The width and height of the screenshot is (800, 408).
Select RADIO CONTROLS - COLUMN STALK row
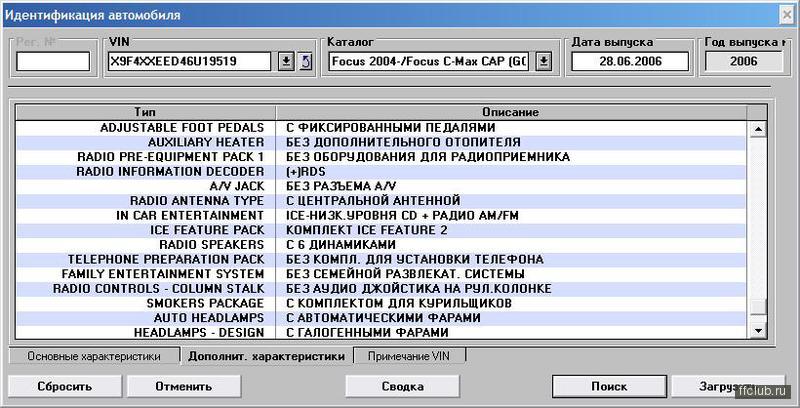(x=381, y=289)
